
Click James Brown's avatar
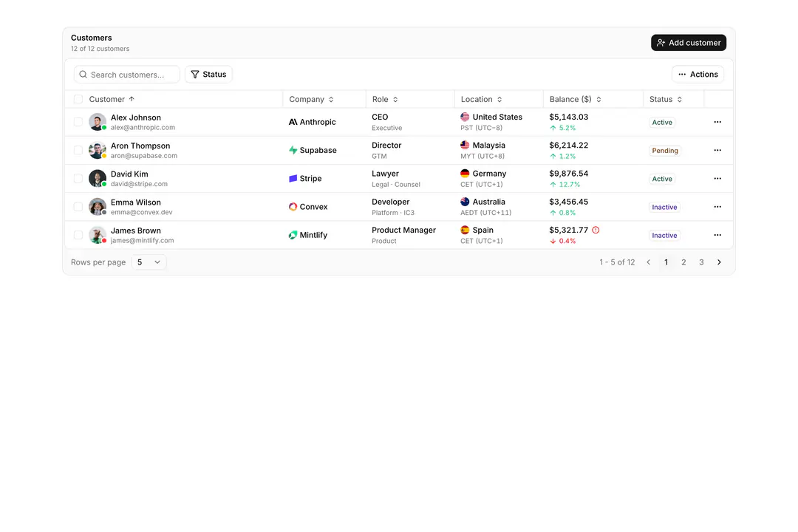[x=98, y=235]
